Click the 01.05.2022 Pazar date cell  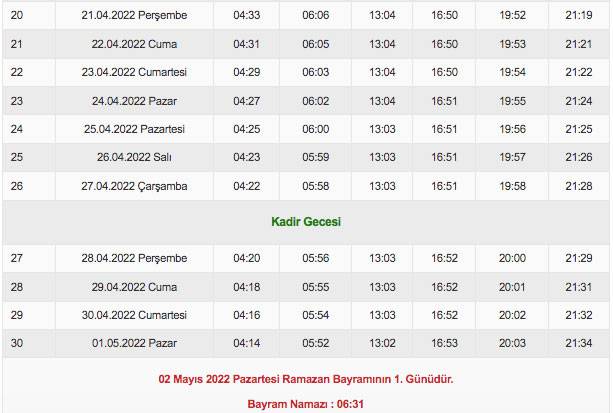point(134,343)
